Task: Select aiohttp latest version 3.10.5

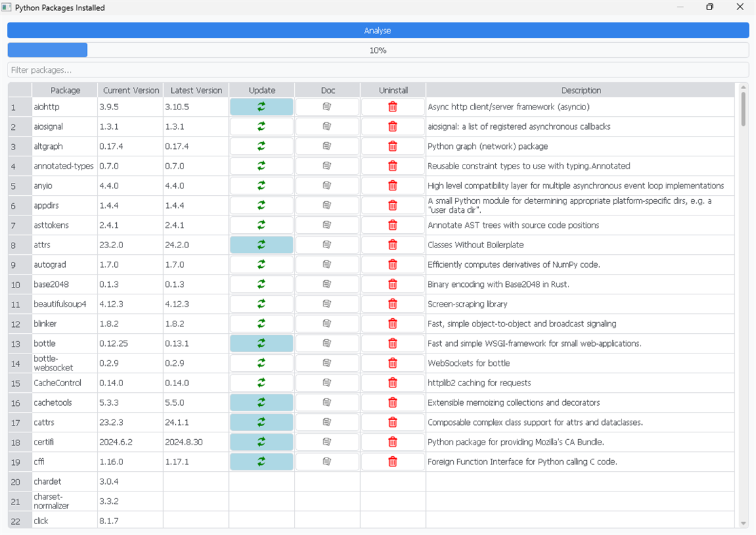Action: click(196, 107)
